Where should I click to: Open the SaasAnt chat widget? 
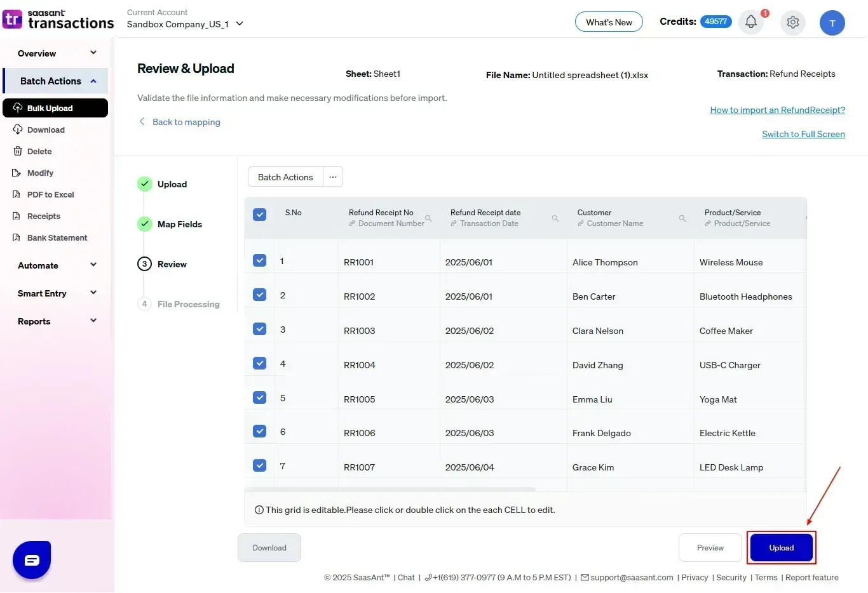click(31, 560)
